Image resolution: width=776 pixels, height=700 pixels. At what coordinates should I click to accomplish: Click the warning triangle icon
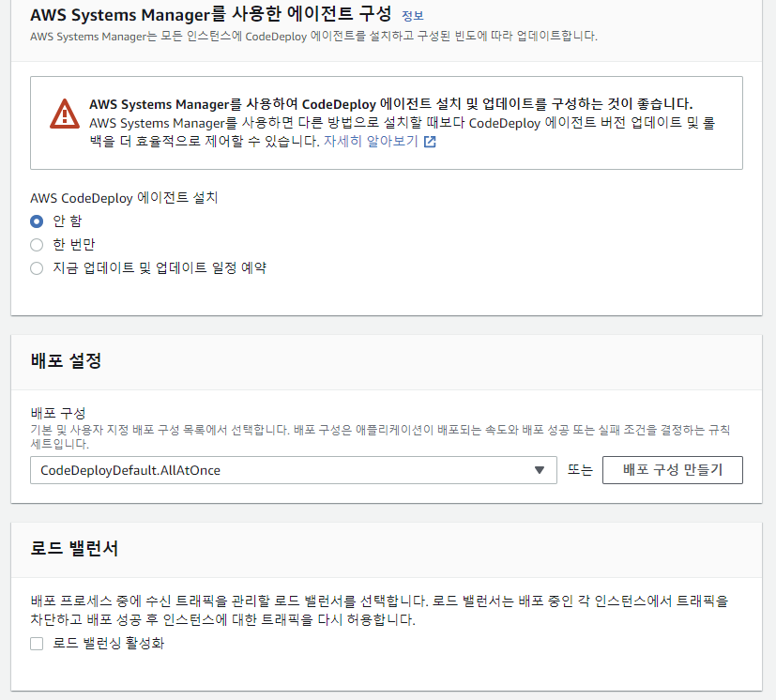point(65,114)
